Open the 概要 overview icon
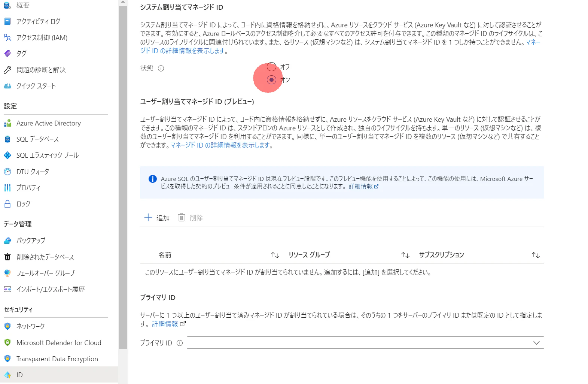This screenshot has height=384, width=588. click(7, 5)
